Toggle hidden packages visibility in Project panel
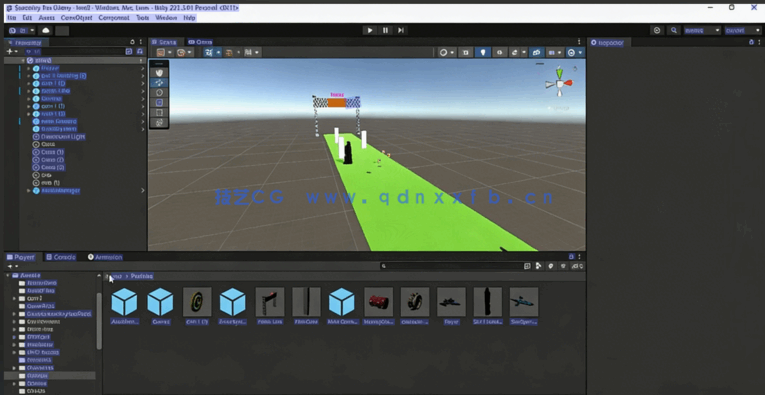 click(x=577, y=266)
